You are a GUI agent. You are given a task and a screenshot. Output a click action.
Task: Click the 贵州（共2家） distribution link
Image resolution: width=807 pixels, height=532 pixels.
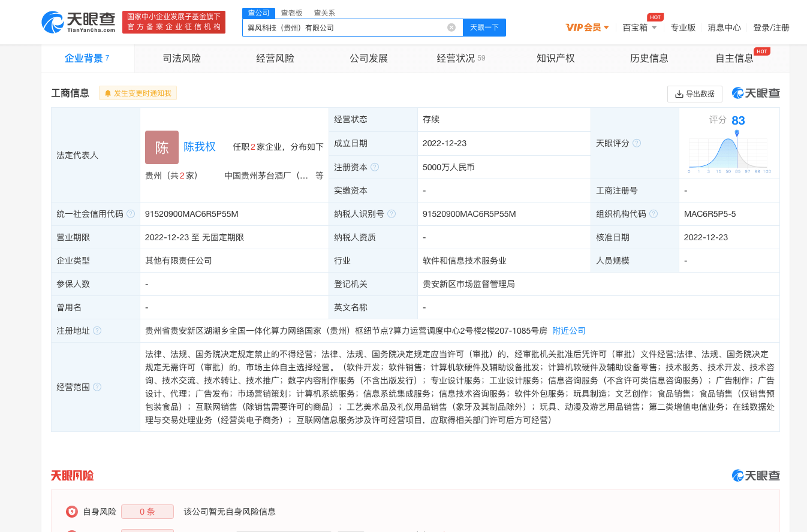pyautogui.click(x=171, y=176)
